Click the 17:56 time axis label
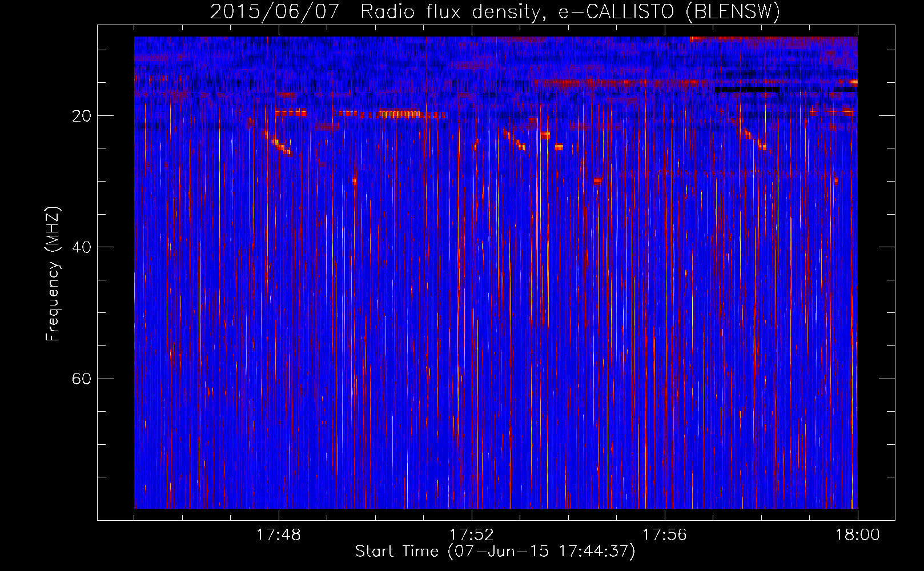 pyautogui.click(x=665, y=535)
